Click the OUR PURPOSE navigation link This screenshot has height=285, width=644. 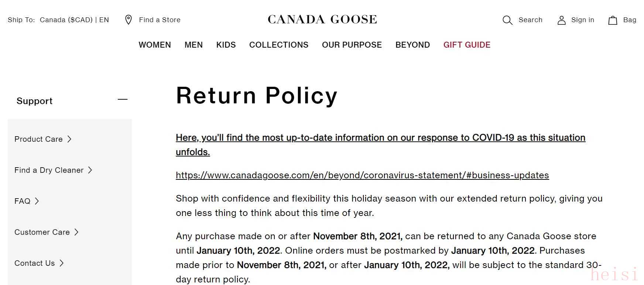click(352, 45)
